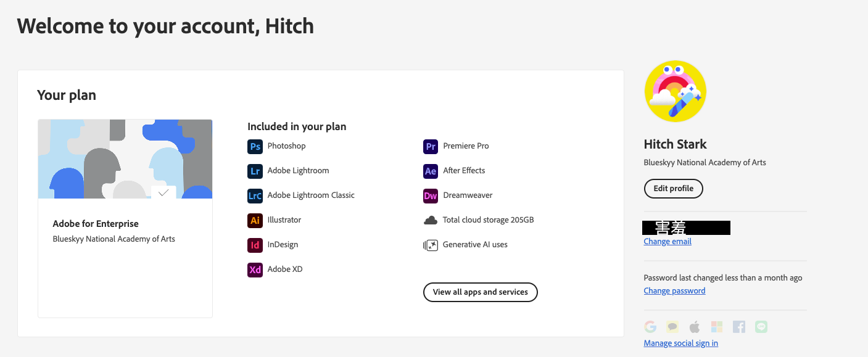Click the Facebook social sign-in icon

[x=739, y=327]
